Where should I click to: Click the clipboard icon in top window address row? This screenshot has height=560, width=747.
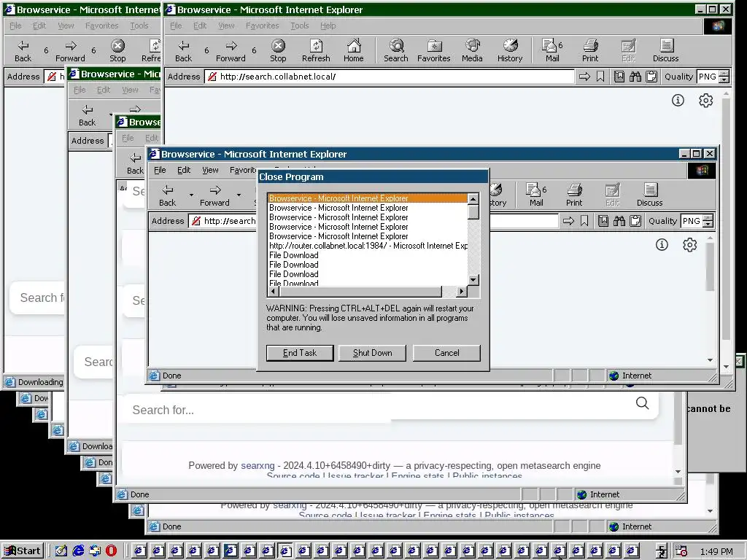pos(651,76)
